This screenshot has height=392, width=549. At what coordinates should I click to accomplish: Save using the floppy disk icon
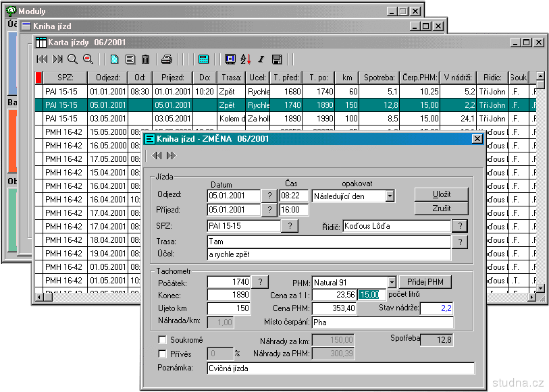click(276, 59)
